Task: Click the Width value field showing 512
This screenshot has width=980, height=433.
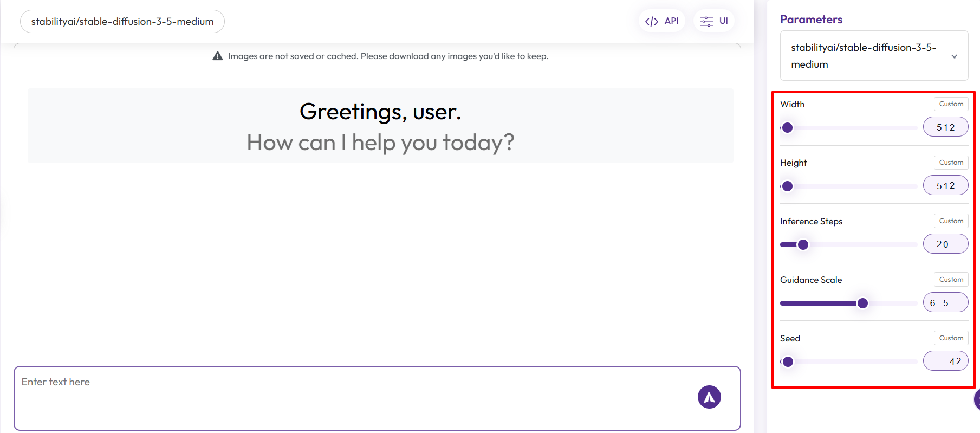Action: point(945,127)
